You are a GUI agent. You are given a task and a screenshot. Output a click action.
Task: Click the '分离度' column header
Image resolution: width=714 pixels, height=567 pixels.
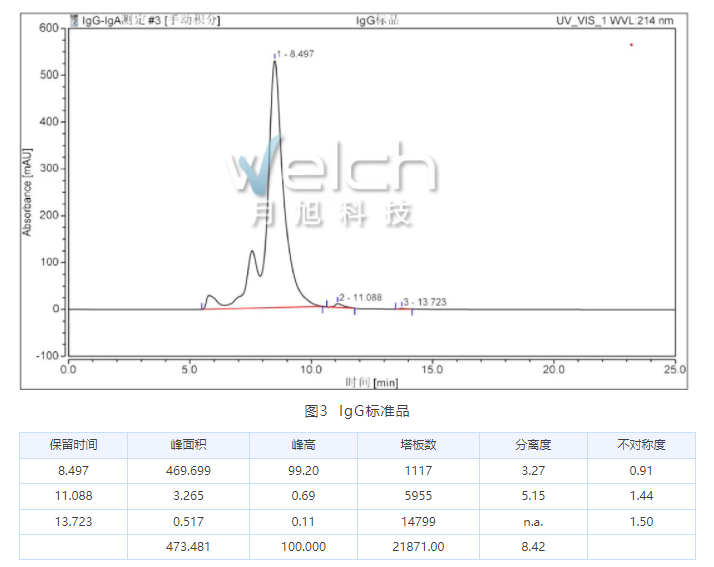[533, 444]
